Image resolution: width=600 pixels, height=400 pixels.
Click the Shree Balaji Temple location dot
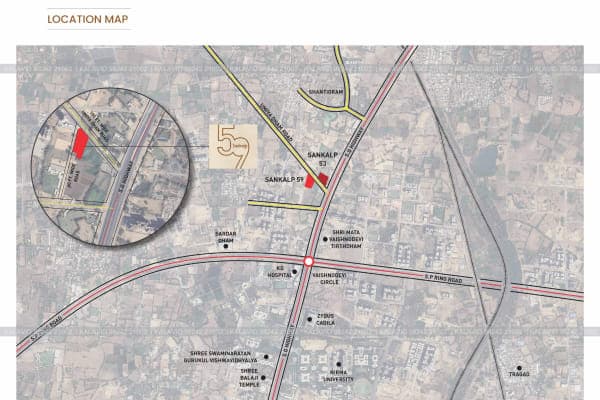[265, 376]
